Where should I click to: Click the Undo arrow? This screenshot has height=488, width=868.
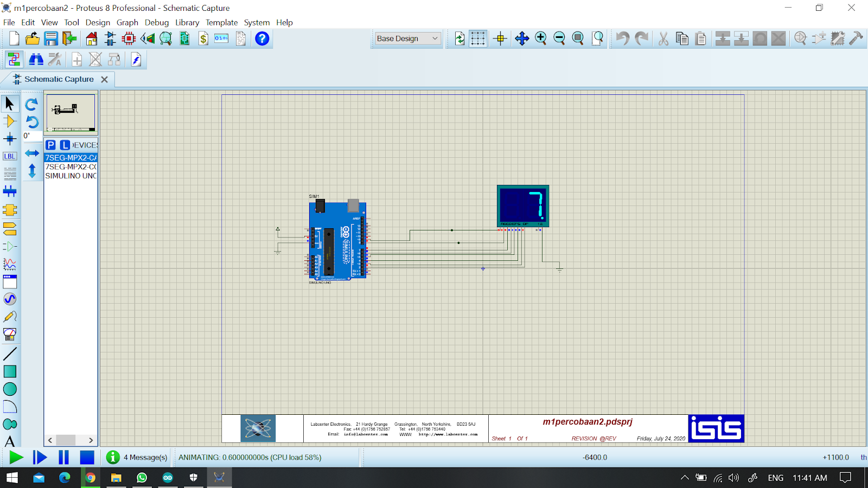coord(623,38)
